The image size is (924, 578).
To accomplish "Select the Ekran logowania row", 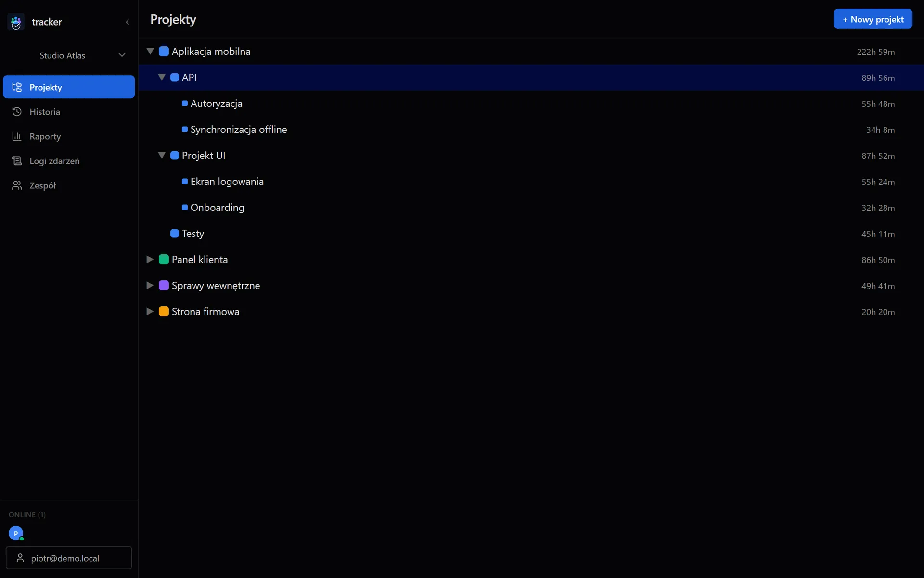I will 531,181.
